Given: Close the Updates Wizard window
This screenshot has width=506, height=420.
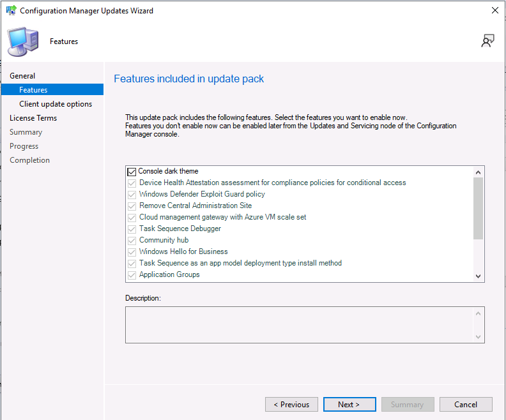Looking at the screenshot, I should 494,10.
